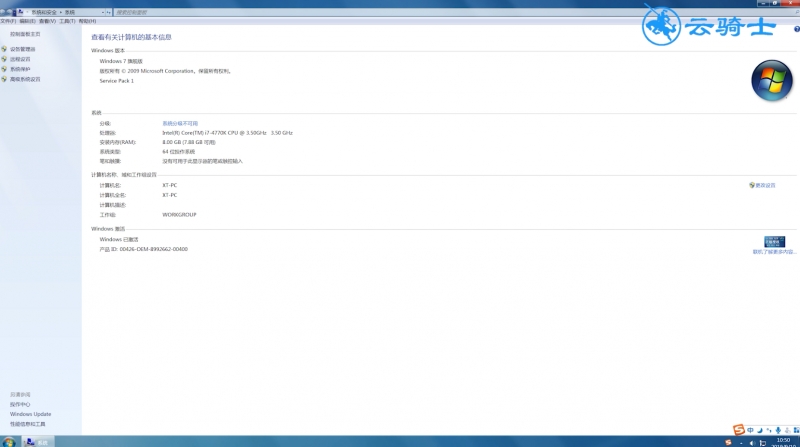Screen dimensions: 800x447
Task: Click the genuine Microsoft software badge
Action: (774, 241)
